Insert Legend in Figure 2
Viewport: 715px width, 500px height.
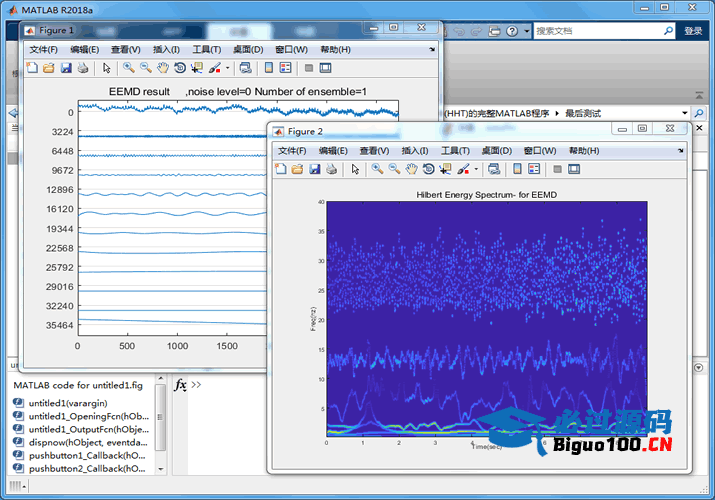point(534,169)
